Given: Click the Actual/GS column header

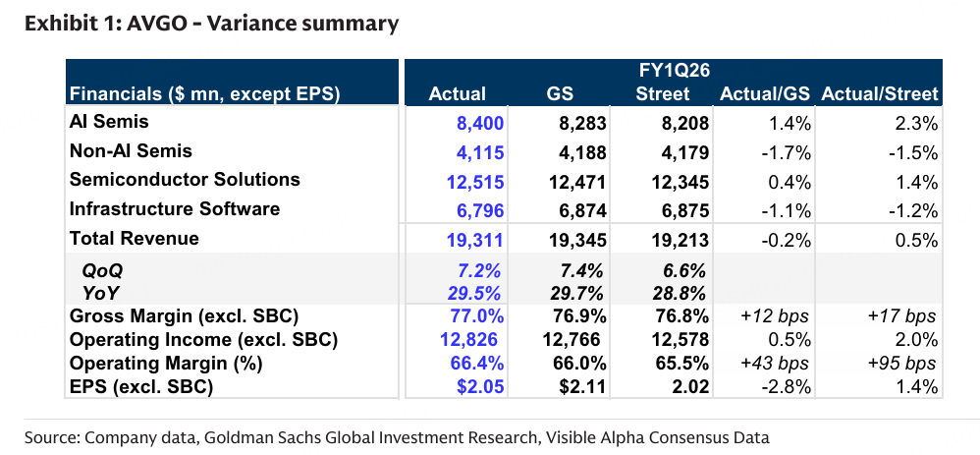Looking at the screenshot, I should click(765, 94).
